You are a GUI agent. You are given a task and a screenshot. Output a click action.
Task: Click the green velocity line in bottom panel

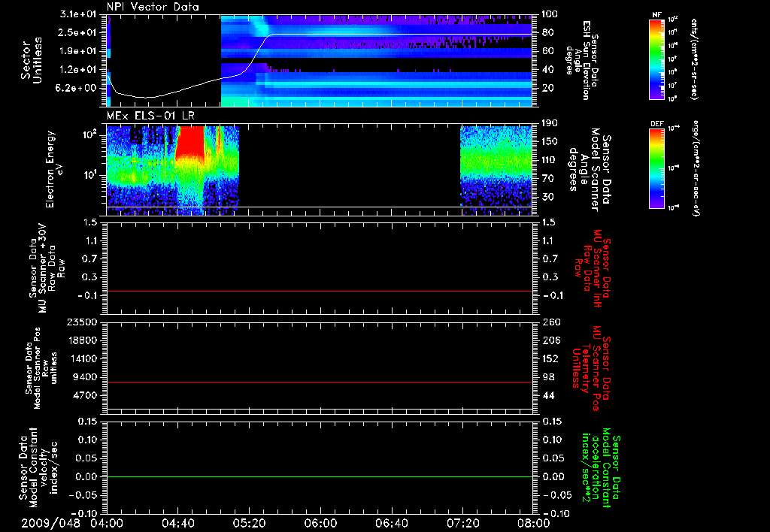(x=319, y=476)
